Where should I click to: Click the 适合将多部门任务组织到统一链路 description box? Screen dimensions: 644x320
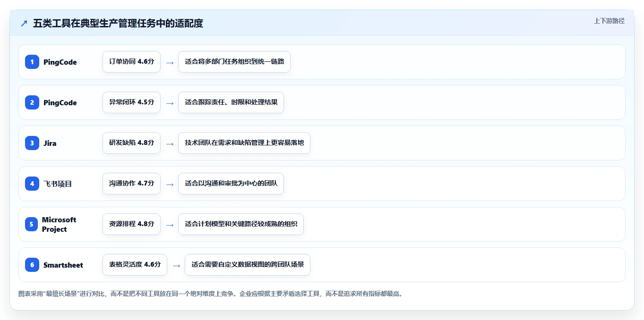click(x=234, y=62)
